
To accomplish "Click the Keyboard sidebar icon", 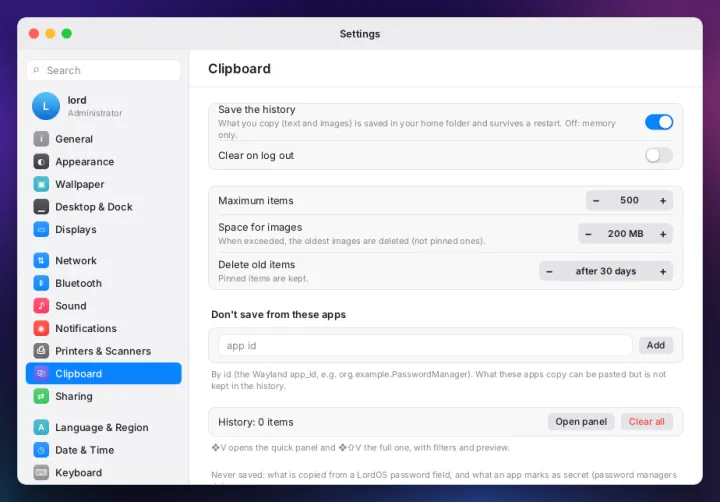I will click(41, 472).
